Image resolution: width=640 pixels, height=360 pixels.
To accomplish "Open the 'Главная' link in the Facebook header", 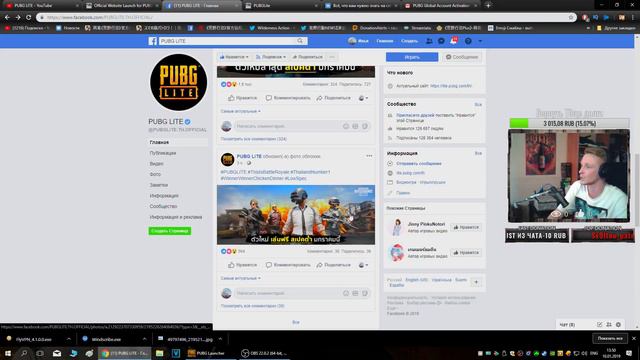I will [384, 41].
